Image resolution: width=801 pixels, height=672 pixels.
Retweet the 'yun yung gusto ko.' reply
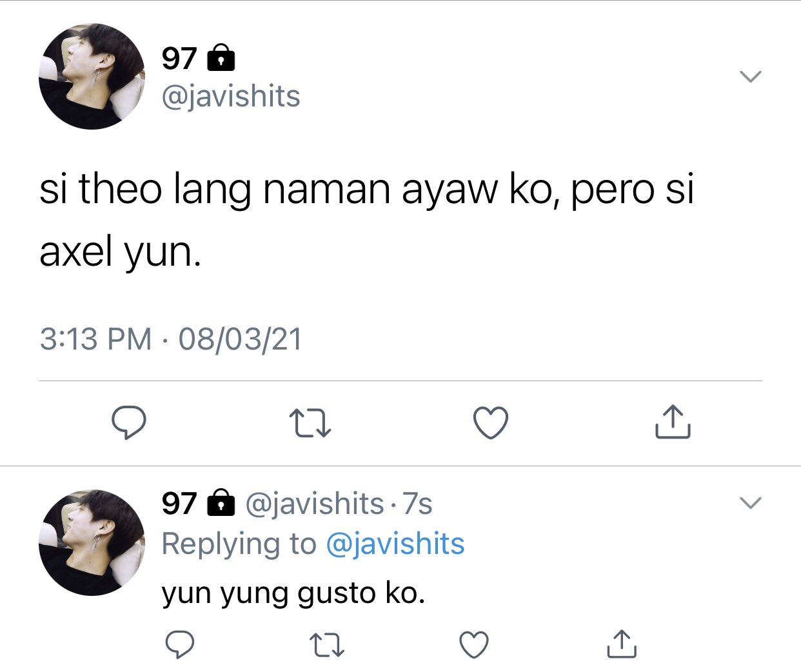point(327,645)
